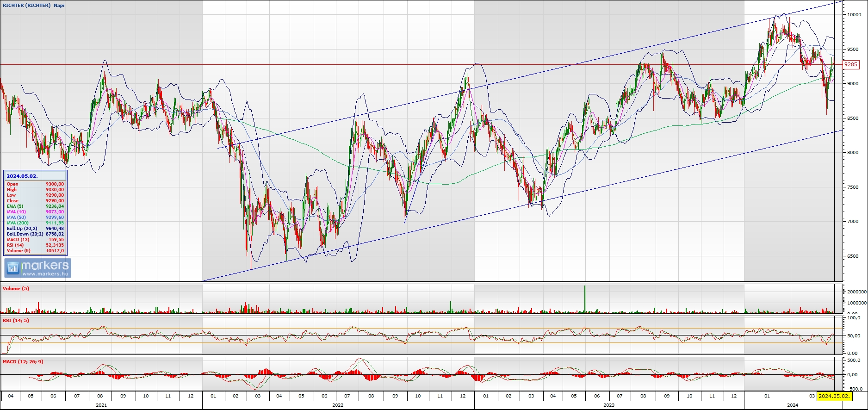Select the MVA (200) row in info box
The height and width of the screenshot is (410, 868).
(x=35, y=223)
